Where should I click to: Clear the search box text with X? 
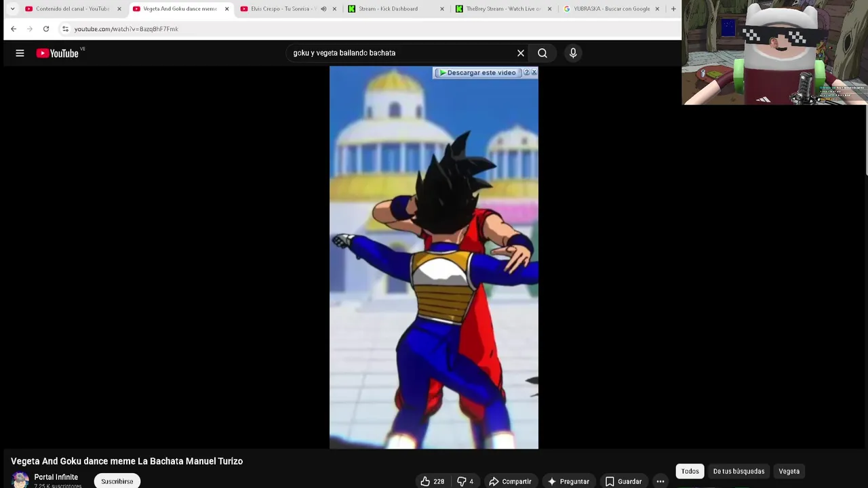[x=521, y=53]
